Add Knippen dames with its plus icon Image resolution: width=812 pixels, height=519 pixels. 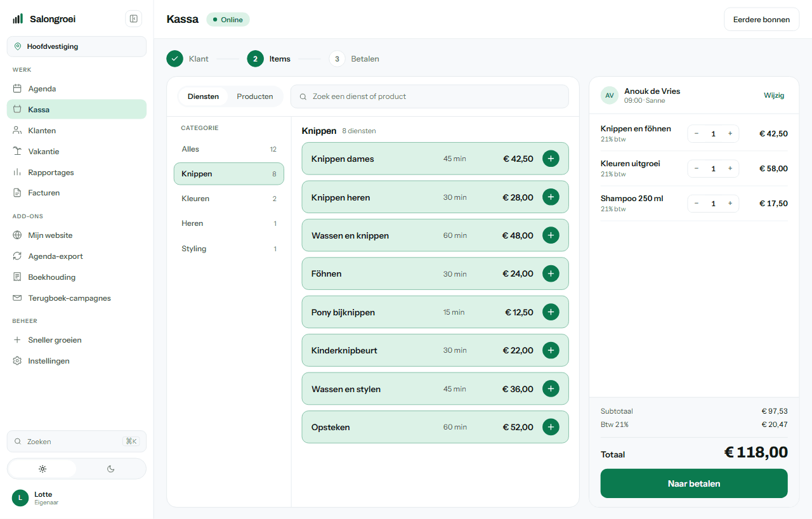pyautogui.click(x=551, y=159)
